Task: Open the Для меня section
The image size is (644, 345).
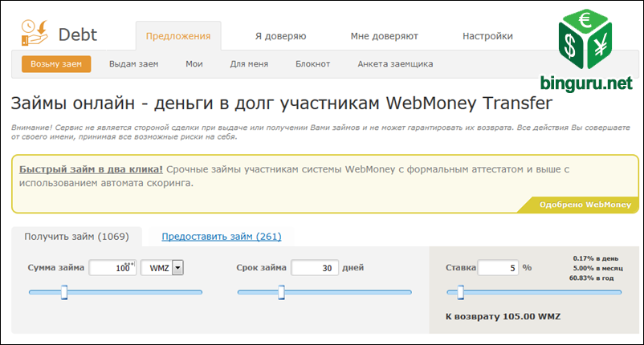Action: click(x=249, y=64)
